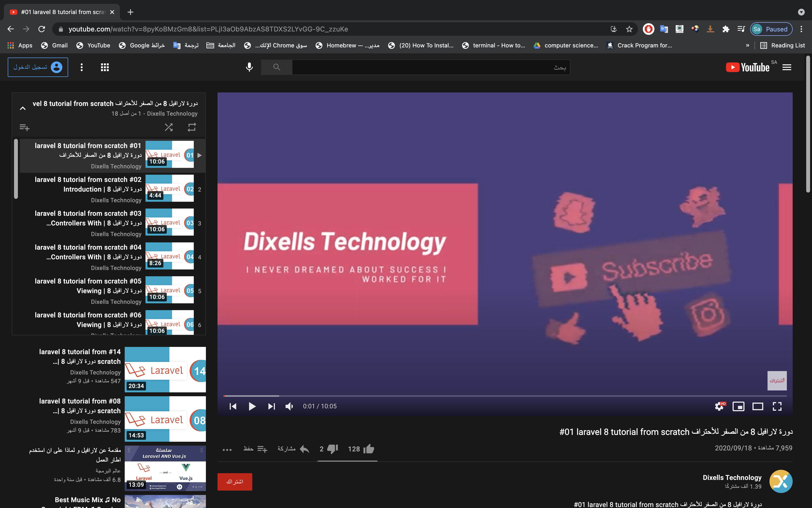The height and width of the screenshot is (508, 812).
Task: Like the video with thumbs up
Action: point(361,449)
